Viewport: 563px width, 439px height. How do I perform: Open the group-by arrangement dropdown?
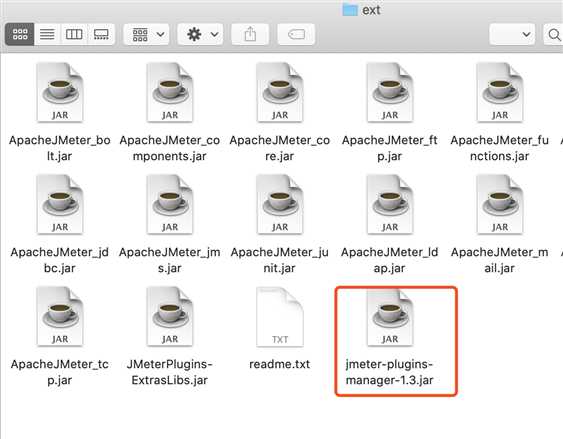click(146, 34)
